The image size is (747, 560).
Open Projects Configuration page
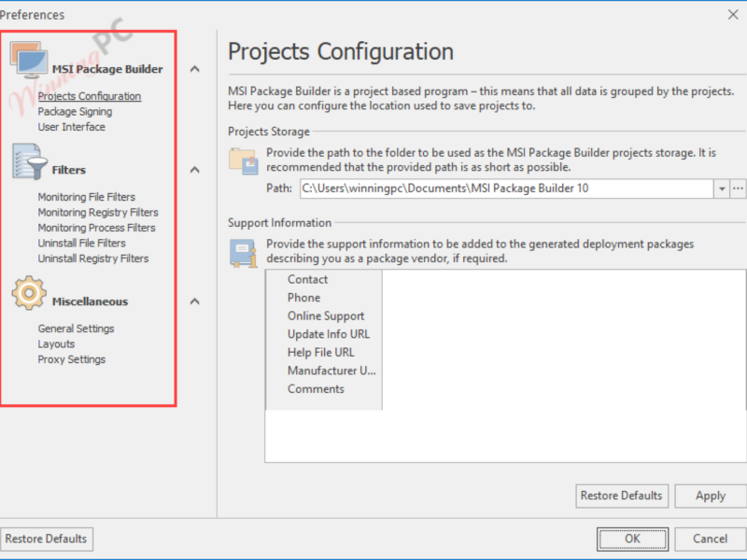[x=90, y=96]
